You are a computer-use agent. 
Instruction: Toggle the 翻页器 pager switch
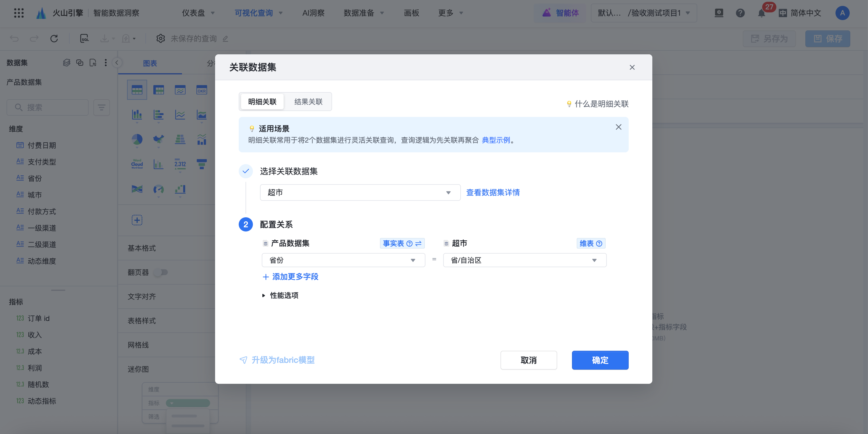[161, 272]
